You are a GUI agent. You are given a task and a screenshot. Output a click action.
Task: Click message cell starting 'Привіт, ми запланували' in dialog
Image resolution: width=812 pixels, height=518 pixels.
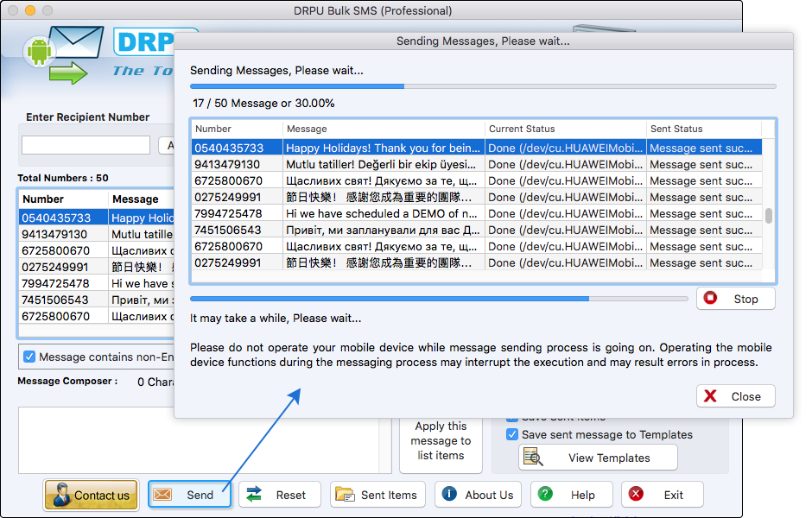pyautogui.click(x=384, y=230)
